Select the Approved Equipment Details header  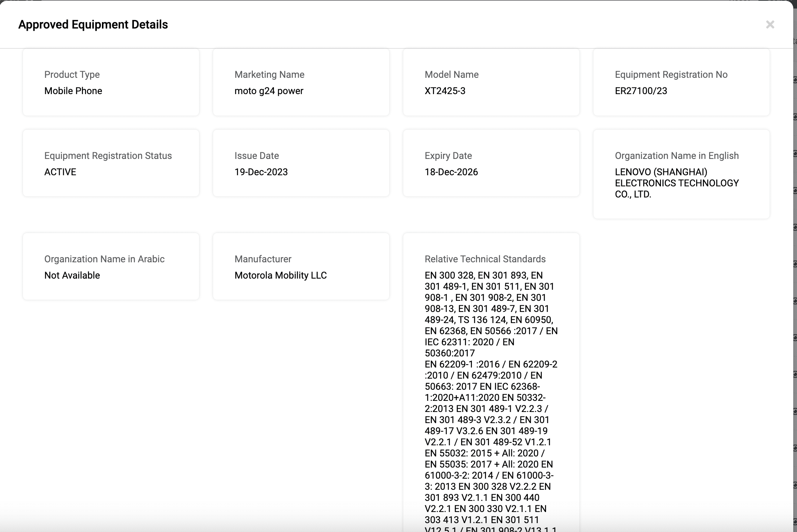click(93, 24)
